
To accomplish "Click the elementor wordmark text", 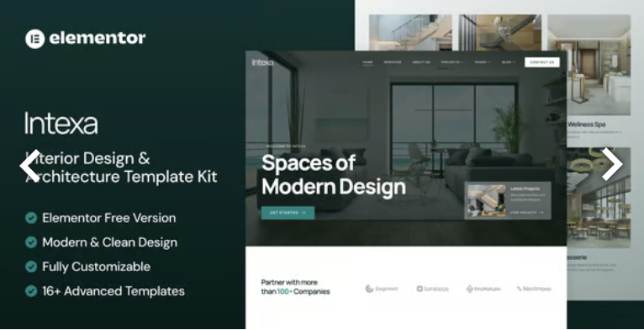I will click(x=98, y=38).
